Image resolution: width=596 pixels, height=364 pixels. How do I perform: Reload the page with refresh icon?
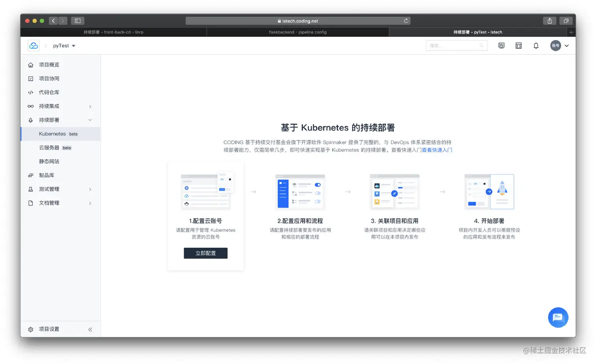click(406, 21)
